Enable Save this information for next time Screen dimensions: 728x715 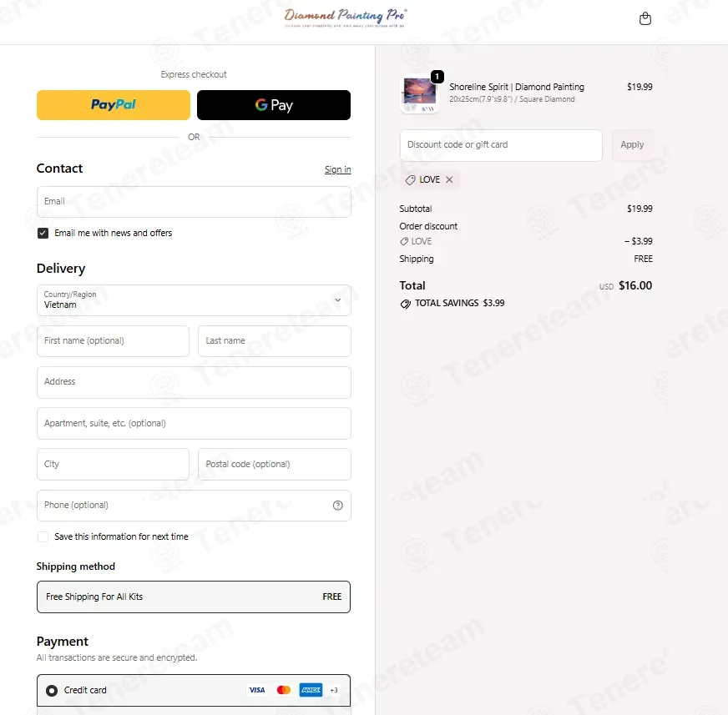click(x=43, y=536)
